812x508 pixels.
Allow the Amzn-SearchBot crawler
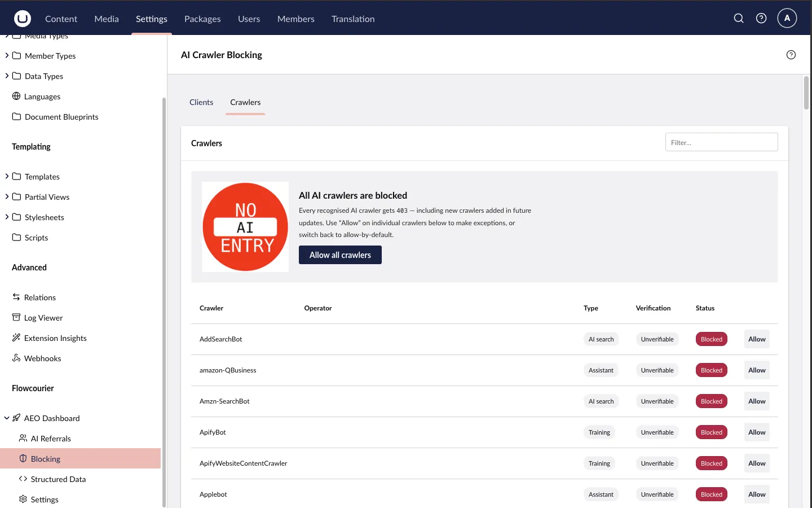pos(757,401)
